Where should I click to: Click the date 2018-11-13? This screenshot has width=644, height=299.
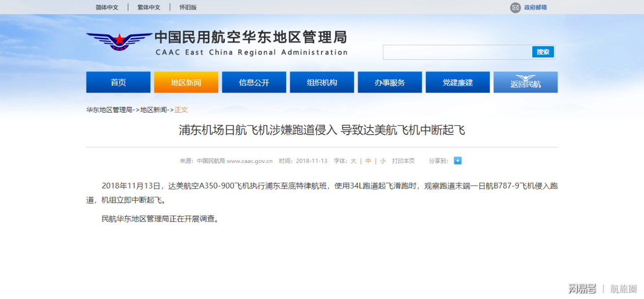click(311, 161)
